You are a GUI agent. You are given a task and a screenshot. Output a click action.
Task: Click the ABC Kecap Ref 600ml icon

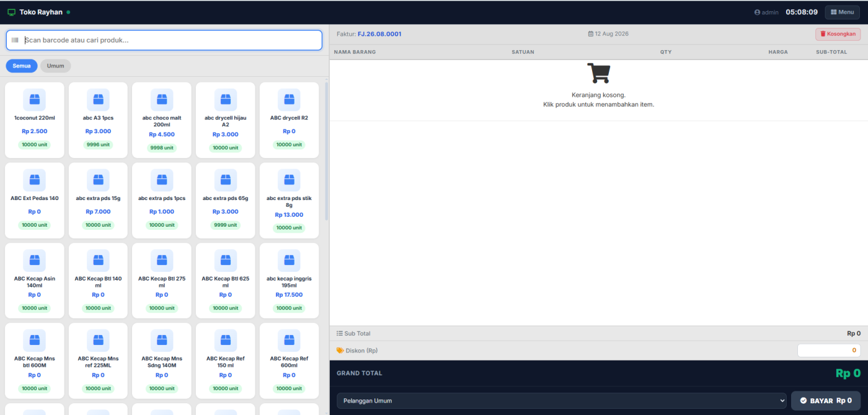click(289, 341)
